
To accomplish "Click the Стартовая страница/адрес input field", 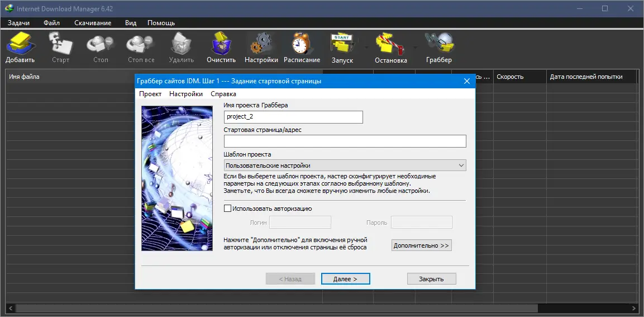I will point(345,141).
